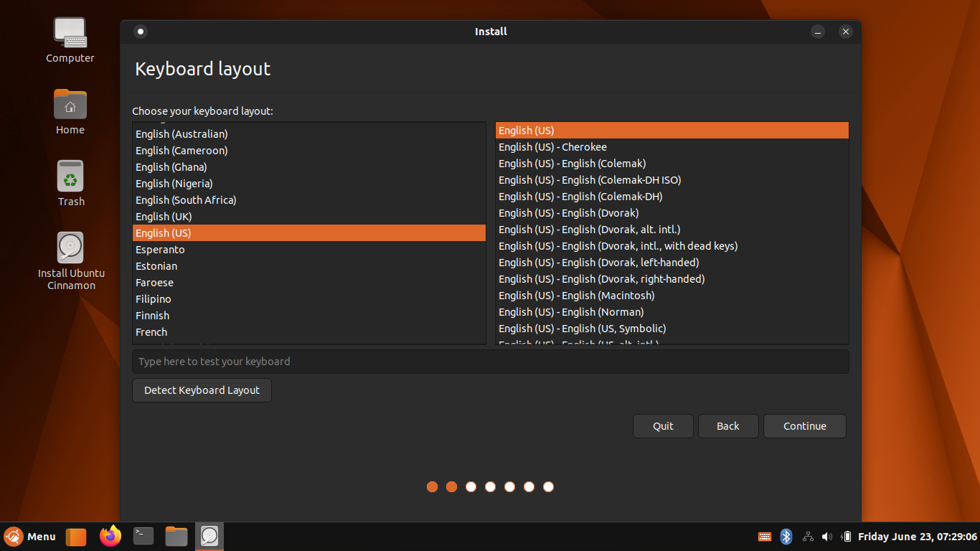Open the Home folder desktop icon

[70, 112]
